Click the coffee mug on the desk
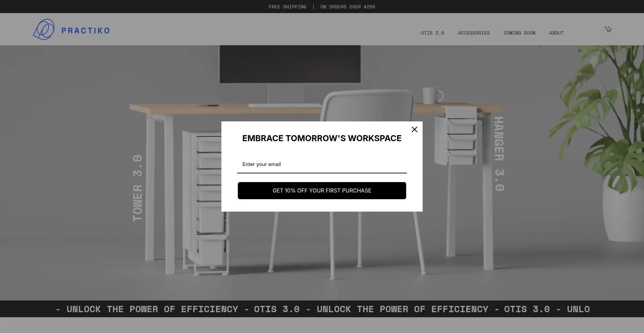644x333 pixels. [x=432, y=96]
